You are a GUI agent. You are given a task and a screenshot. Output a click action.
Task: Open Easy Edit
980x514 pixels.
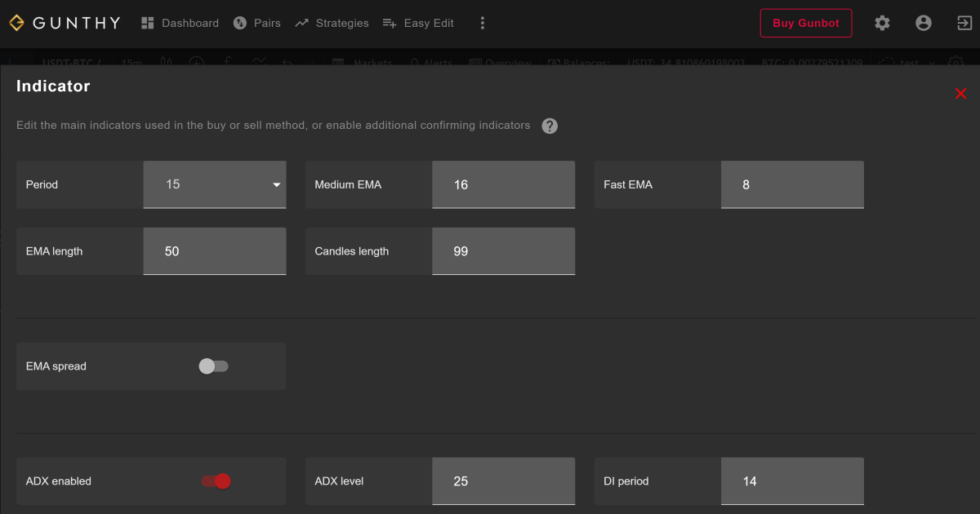pyautogui.click(x=418, y=23)
